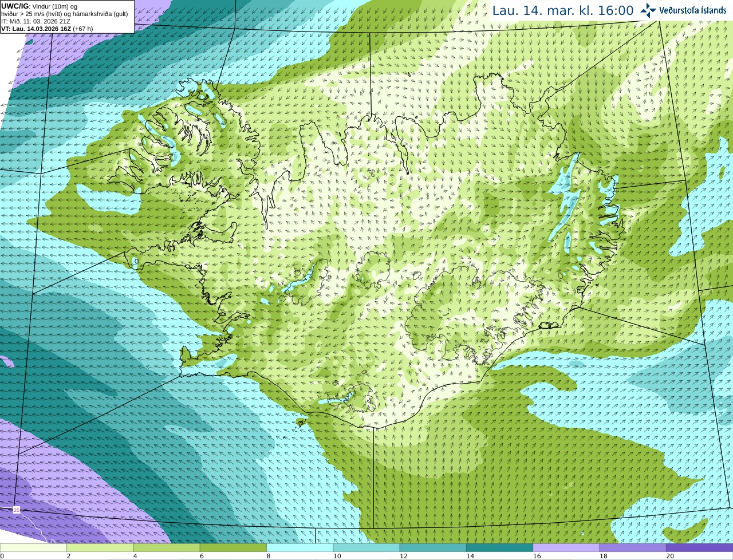The width and height of the screenshot is (733, 560).
Task: Click the legend tick label 14
Action: point(470,556)
